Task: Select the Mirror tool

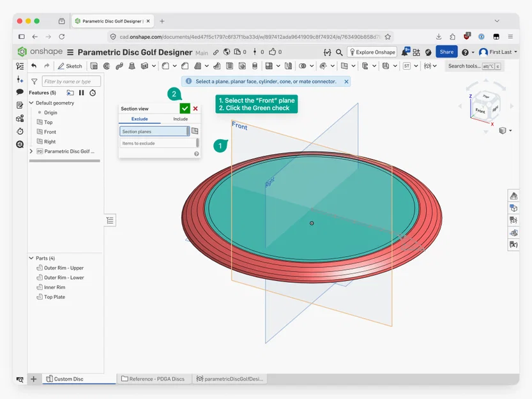Action: click(288, 66)
